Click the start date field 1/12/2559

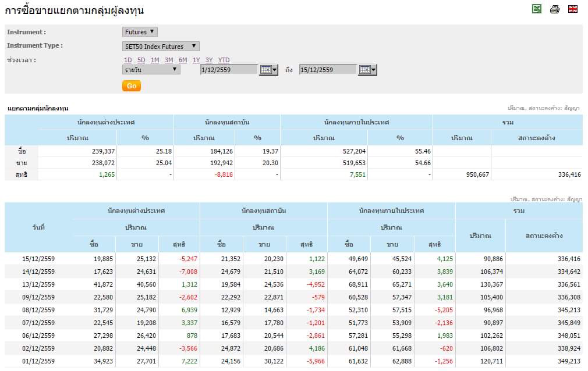click(x=229, y=70)
